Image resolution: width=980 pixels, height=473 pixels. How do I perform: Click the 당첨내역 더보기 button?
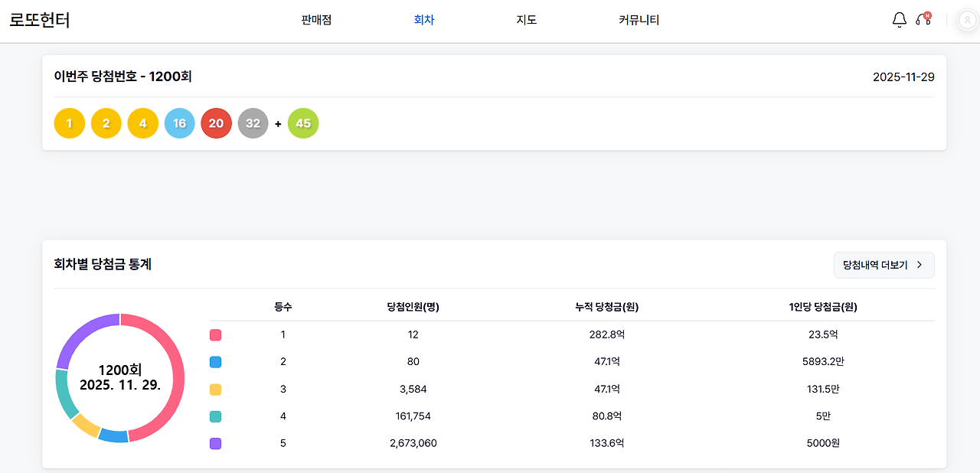coord(884,265)
